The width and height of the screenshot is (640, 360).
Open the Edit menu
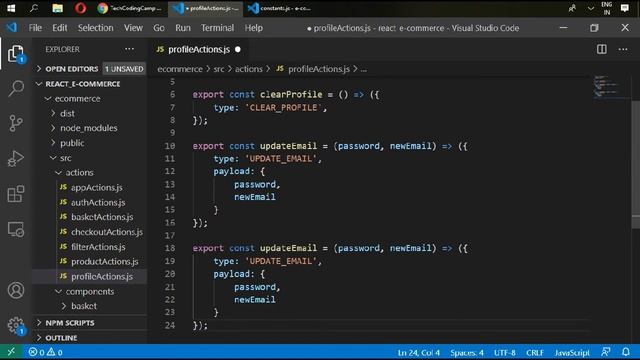pos(60,28)
